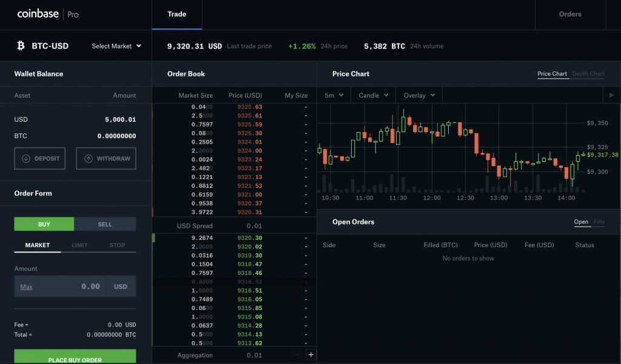Click the Size column header in Open Orders
The width and height of the screenshot is (621, 364).
click(379, 245)
